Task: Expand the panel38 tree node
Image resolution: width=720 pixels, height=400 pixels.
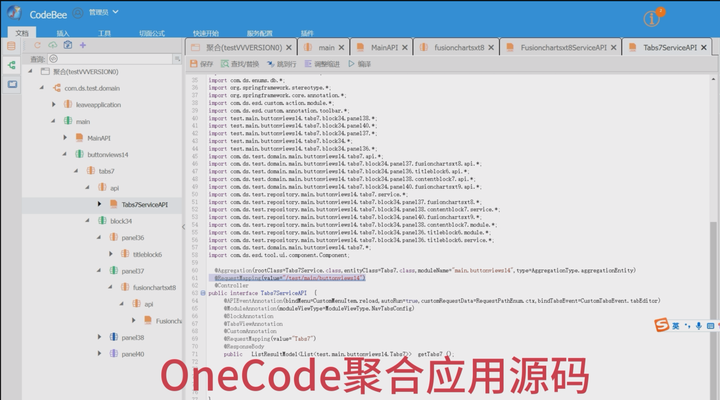Action: [x=99, y=337]
